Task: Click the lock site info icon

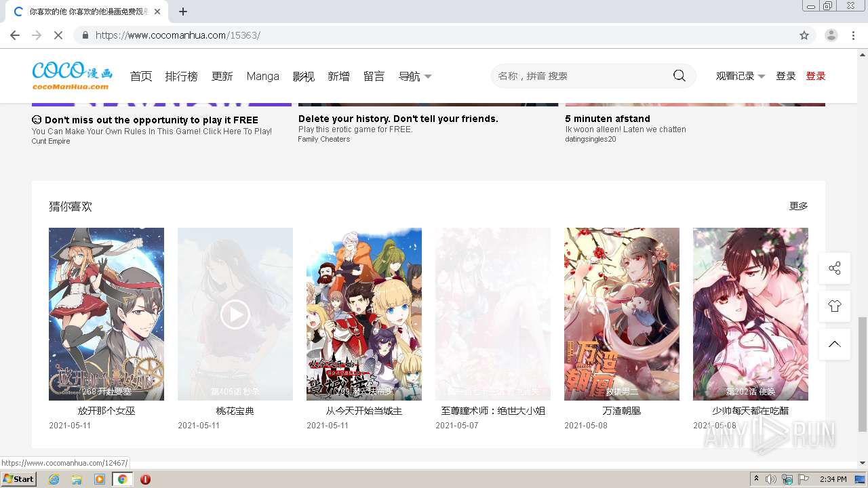Action: pos(85,35)
